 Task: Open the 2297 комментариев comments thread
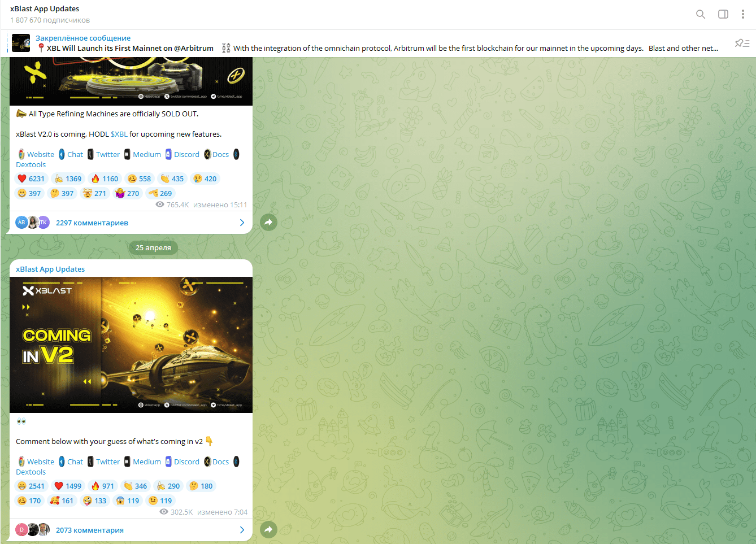[x=131, y=223]
